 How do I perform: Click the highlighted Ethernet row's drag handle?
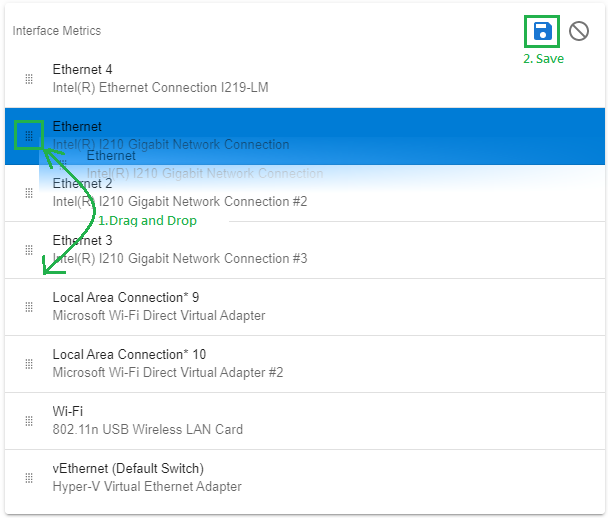pyautogui.click(x=29, y=135)
